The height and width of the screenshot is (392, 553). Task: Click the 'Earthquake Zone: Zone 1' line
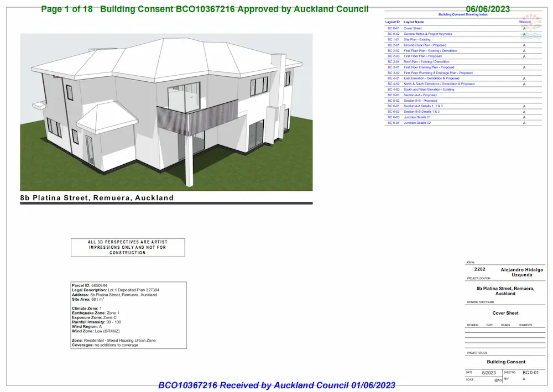(x=96, y=313)
